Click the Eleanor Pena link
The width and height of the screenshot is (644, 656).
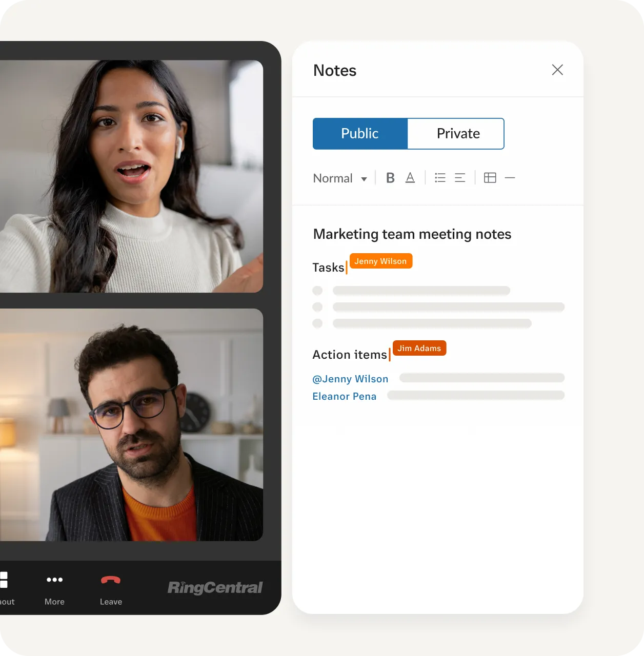point(344,396)
